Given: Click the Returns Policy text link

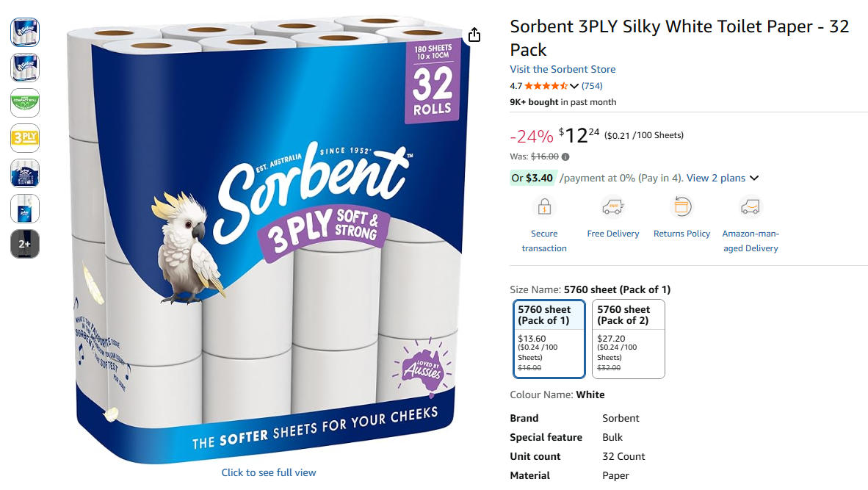Looking at the screenshot, I should click(x=682, y=234).
